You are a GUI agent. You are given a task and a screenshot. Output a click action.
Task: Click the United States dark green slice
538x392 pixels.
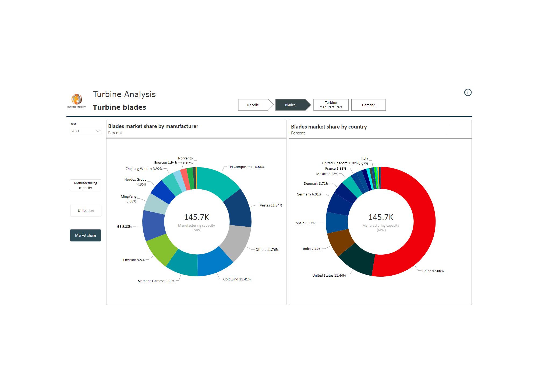(x=359, y=260)
